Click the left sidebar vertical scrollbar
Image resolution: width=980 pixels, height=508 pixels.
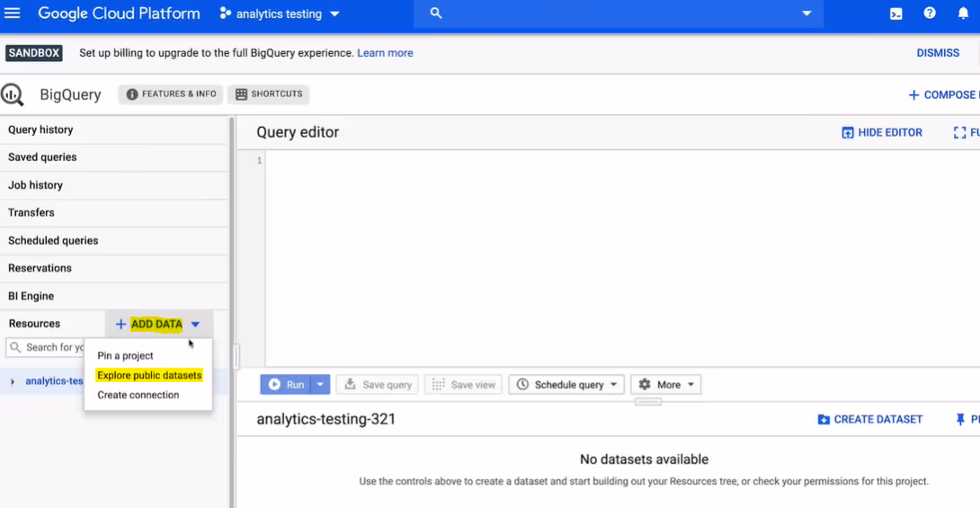(232, 312)
